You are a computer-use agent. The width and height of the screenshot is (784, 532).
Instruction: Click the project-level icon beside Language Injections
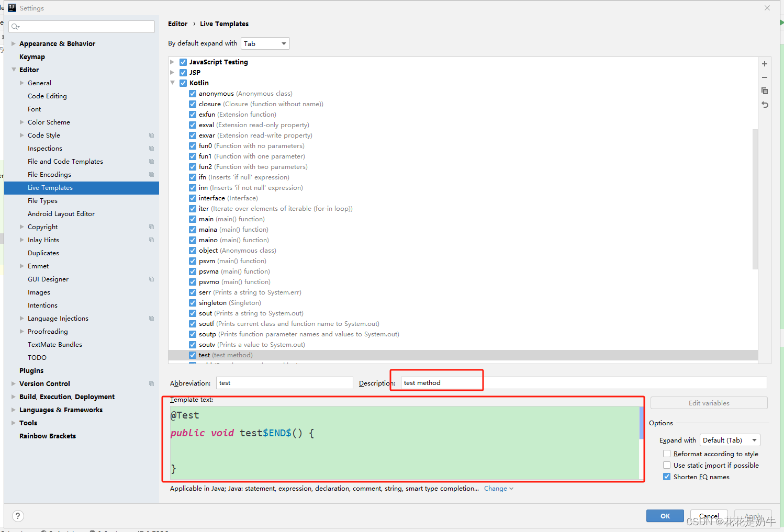pos(152,319)
